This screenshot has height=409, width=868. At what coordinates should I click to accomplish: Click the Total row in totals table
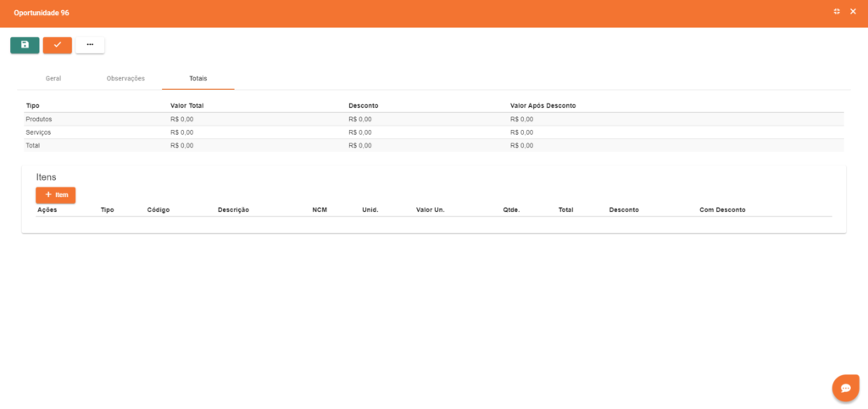[x=33, y=145]
